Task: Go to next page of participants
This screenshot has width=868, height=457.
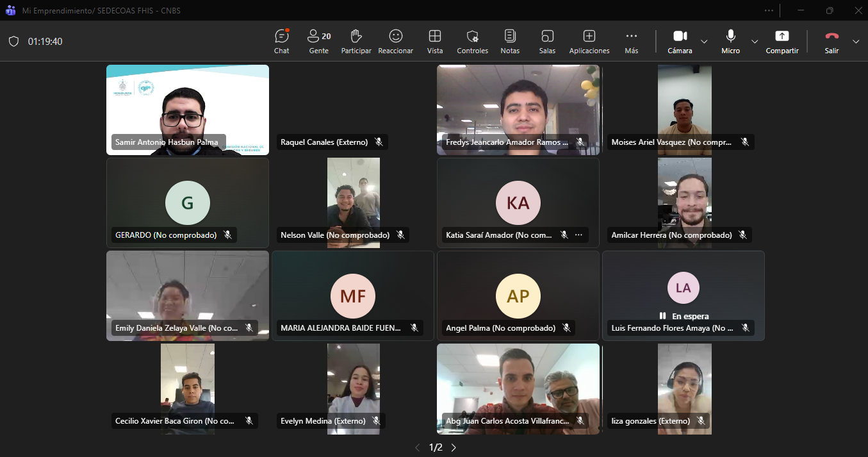Action: coord(454,447)
